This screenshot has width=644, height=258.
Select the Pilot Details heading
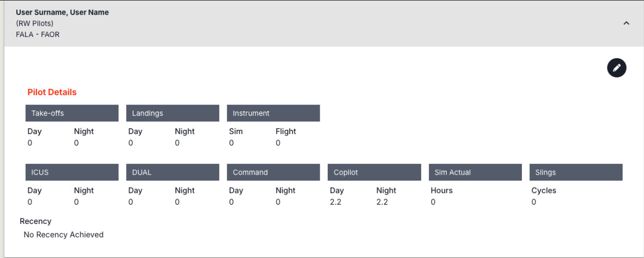(x=52, y=92)
